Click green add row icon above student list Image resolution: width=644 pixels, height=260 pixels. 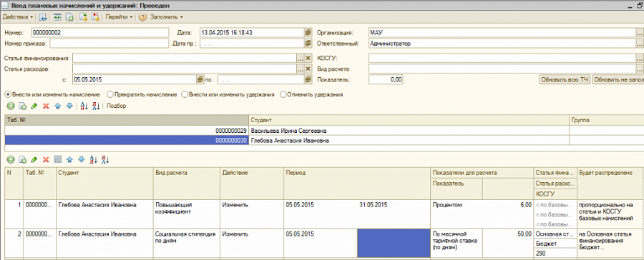pyautogui.click(x=11, y=106)
